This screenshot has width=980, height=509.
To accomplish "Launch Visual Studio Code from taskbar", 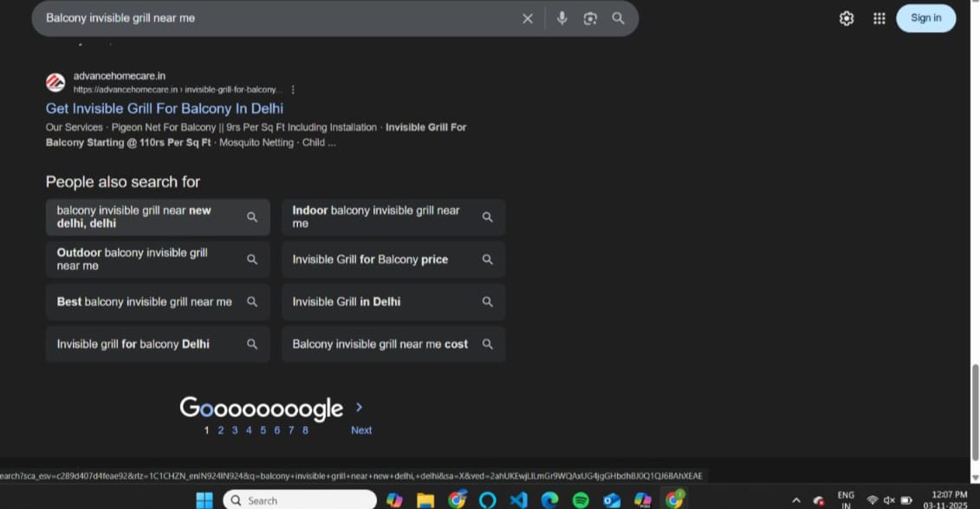I will click(x=518, y=499).
